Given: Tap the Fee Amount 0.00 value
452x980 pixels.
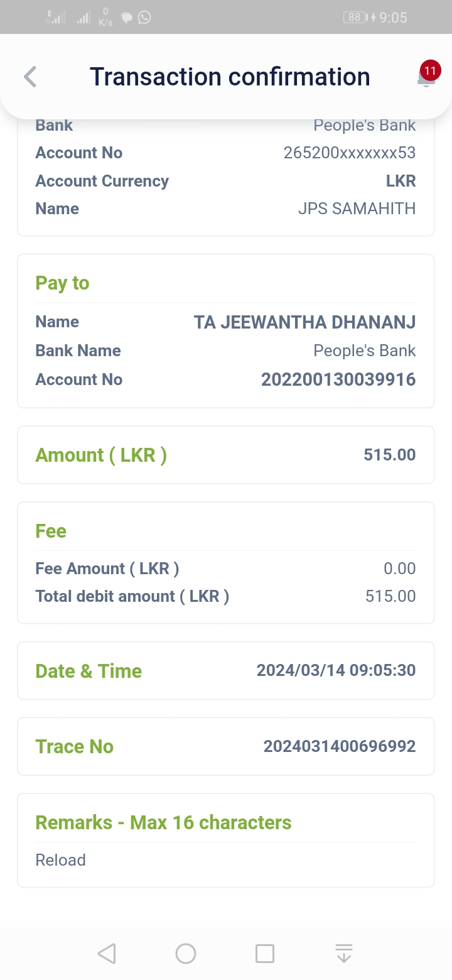Looking at the screenshot, I should [x=399, y=569].
